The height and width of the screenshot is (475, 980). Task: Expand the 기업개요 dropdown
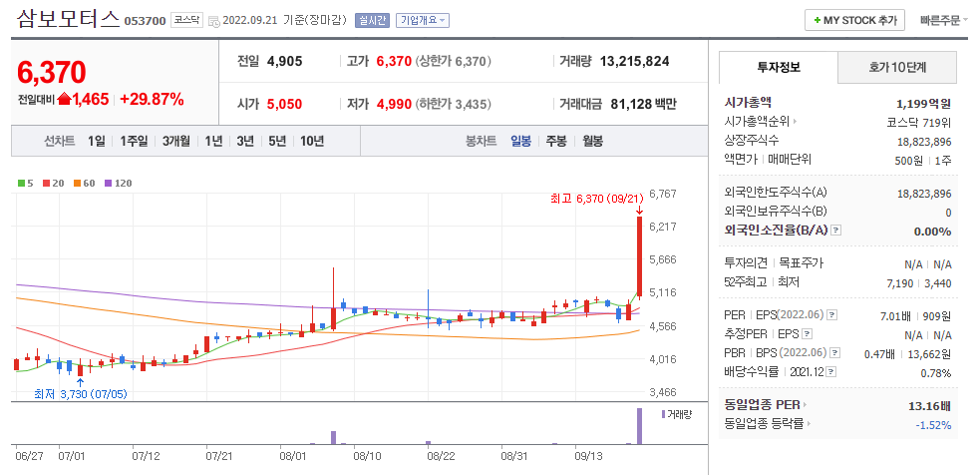click(x=423, y=20)
